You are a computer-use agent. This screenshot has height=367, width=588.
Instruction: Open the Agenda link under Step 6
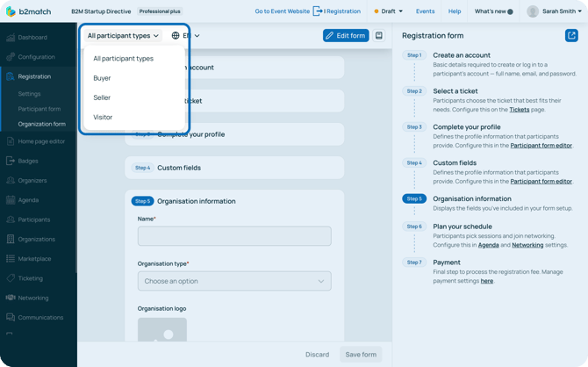coord(488,245)
